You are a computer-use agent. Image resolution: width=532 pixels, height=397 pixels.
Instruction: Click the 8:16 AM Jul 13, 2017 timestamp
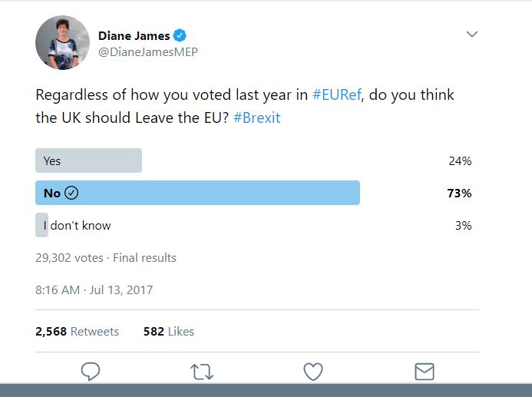[x=94, y=289]
